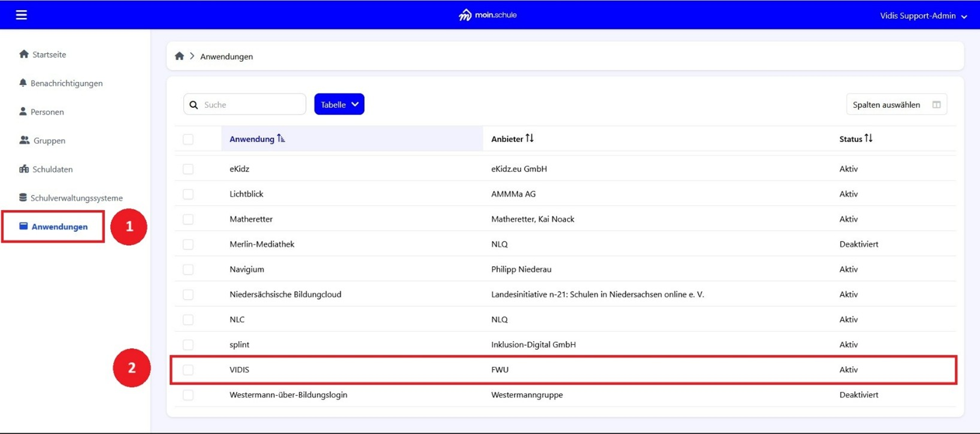Toggle the select-all checkbox in header
Viewport: 980px width, 434px height.
[x=188, y=139]
